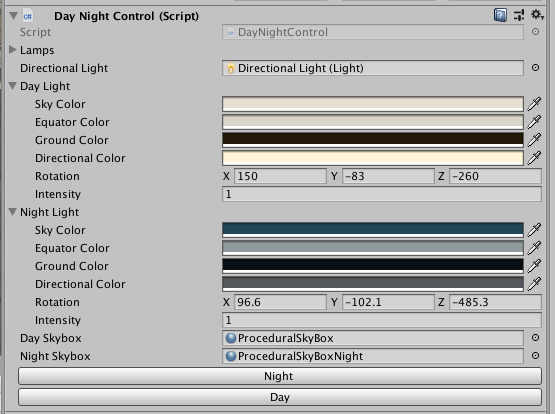Collapse the Night Light section
Image resolution: width=555 pixels, height=414 pixels.
(13, 212)
